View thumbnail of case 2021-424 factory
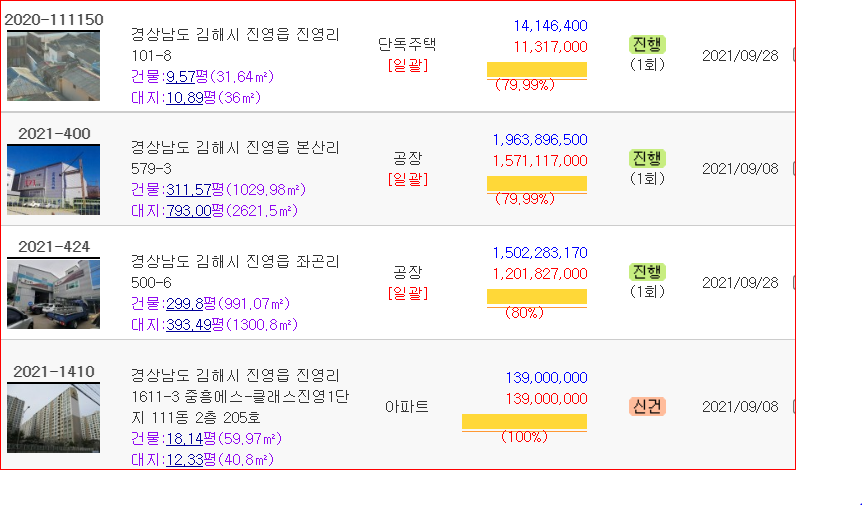Image resolution: width=862 pixels, height=505 pixels. coord(53,293)
